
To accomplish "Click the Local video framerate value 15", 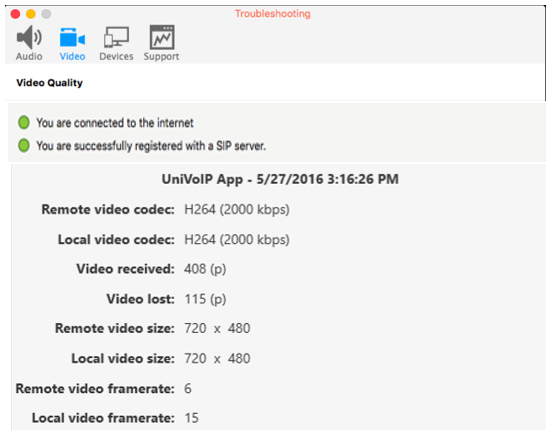I will [192, 418].
